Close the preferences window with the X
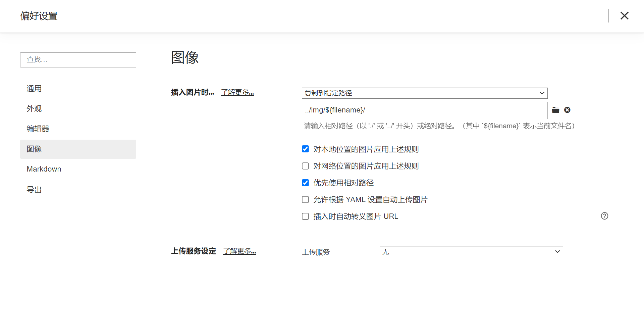The width and height of the screenshot is (644, 332). coord(624,16)
